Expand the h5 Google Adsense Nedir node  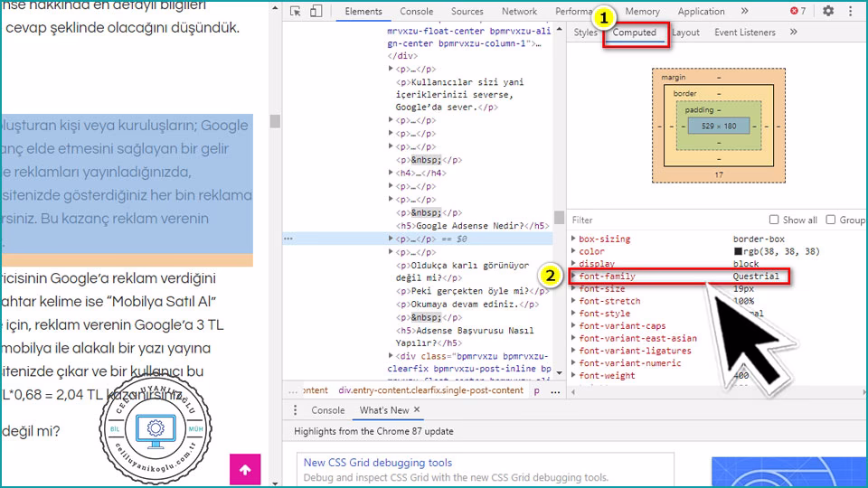(391, 226)
